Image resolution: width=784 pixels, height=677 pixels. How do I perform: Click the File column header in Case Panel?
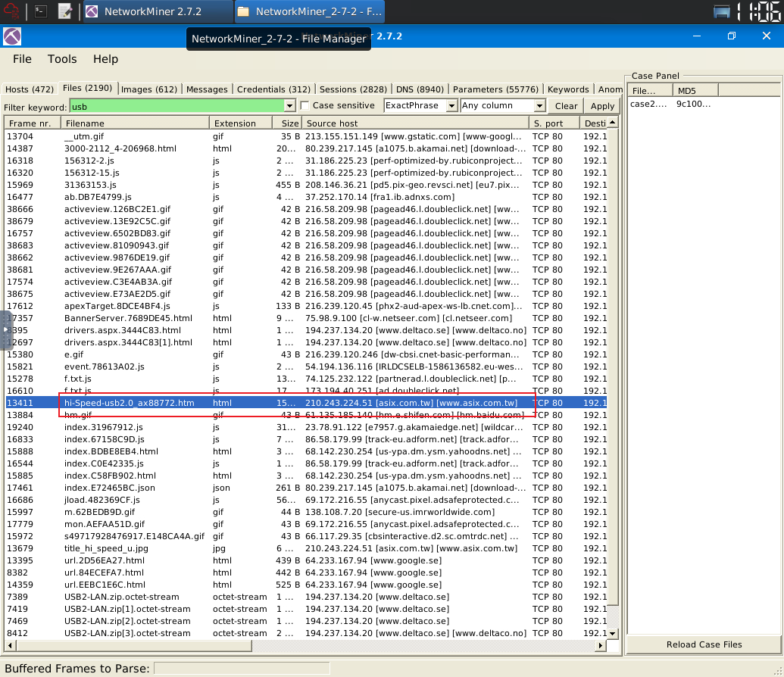[650, 91]
